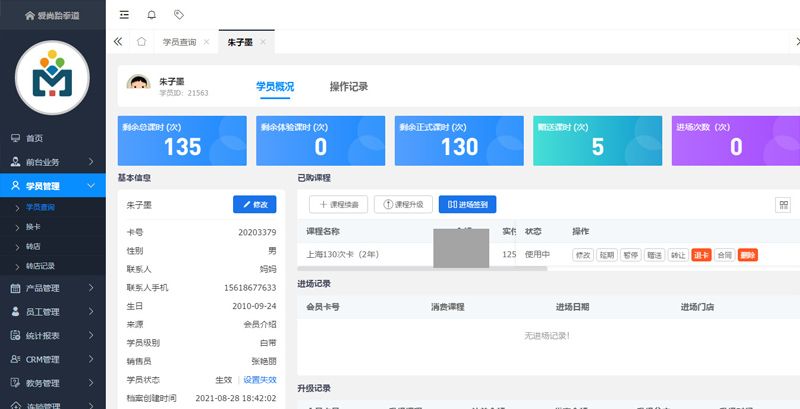Close the 学员查询 tab
Image resolution: width=800 pixels, height=409 pixels.
pyautogui.click(x=206, y=42)
